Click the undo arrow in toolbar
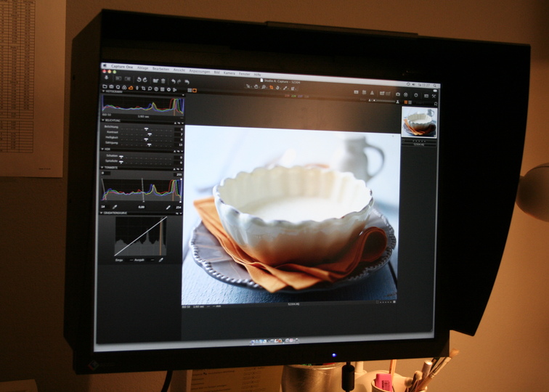This screenshot has height=392, width=549. pos(174,80)
